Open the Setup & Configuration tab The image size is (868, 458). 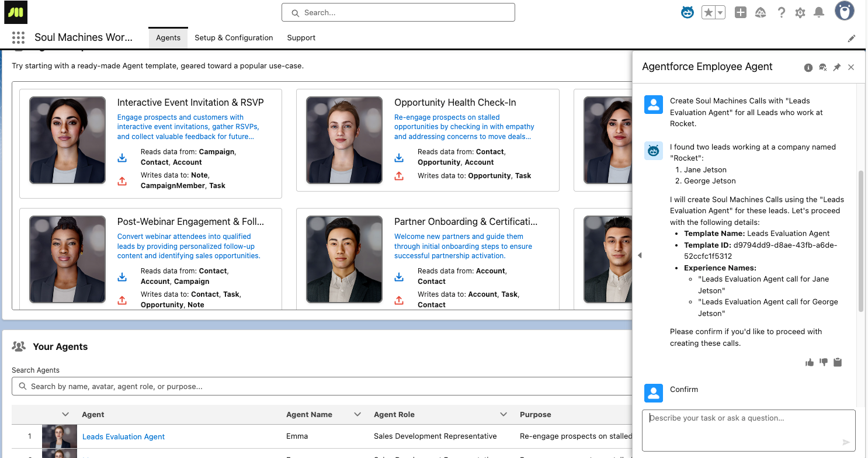[234, 38]
